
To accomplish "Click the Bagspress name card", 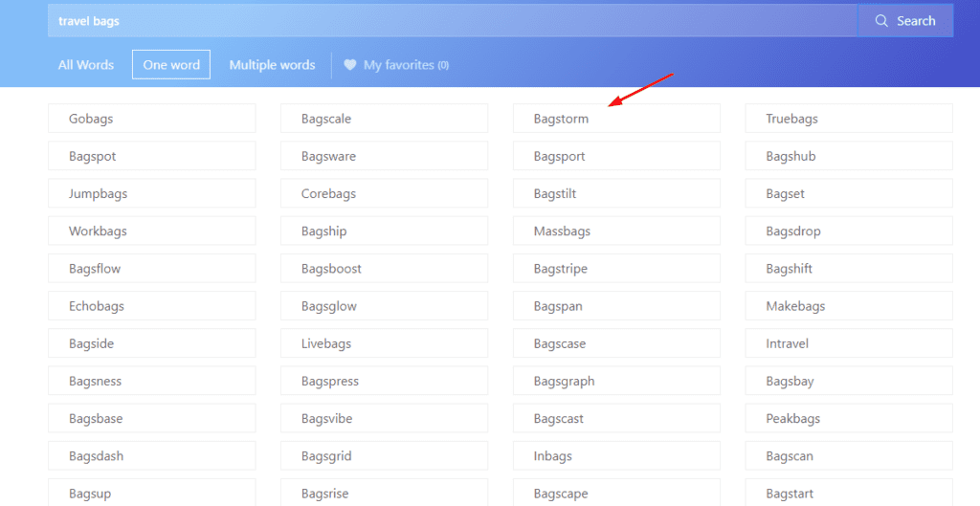I will pos(385,381).
